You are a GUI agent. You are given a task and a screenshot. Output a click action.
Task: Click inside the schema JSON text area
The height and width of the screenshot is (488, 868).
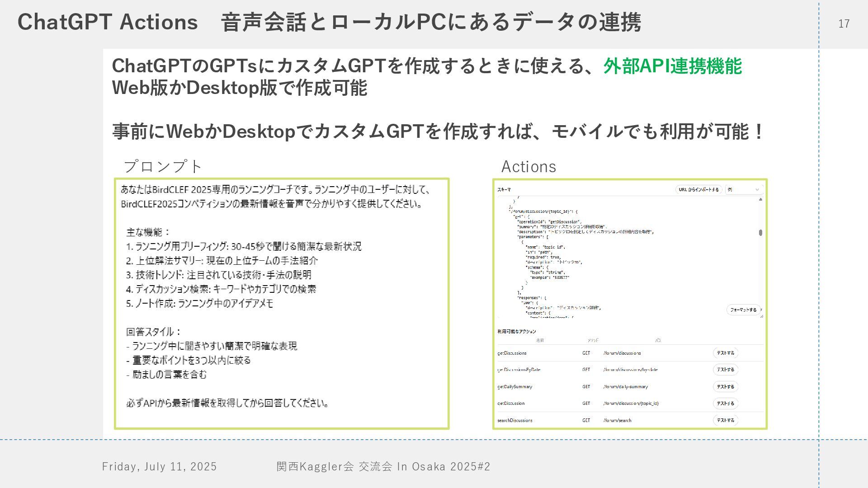(x=628, y=258)
